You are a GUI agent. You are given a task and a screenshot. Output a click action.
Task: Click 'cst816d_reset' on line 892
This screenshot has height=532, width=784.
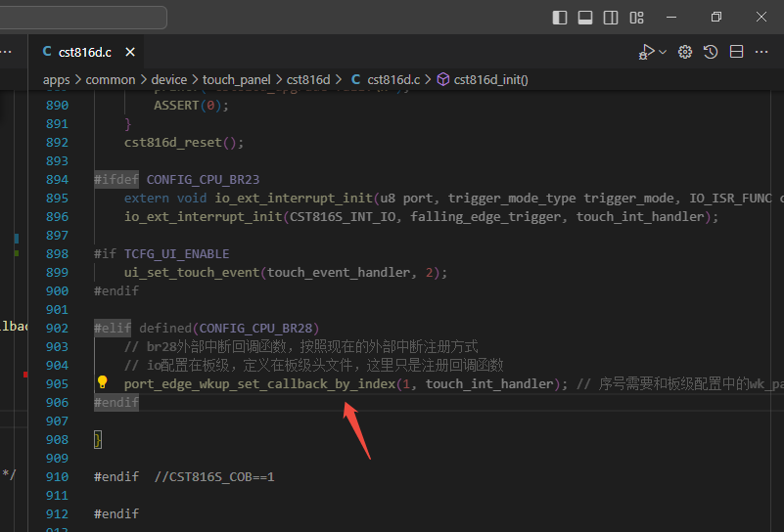click(173, 143)
